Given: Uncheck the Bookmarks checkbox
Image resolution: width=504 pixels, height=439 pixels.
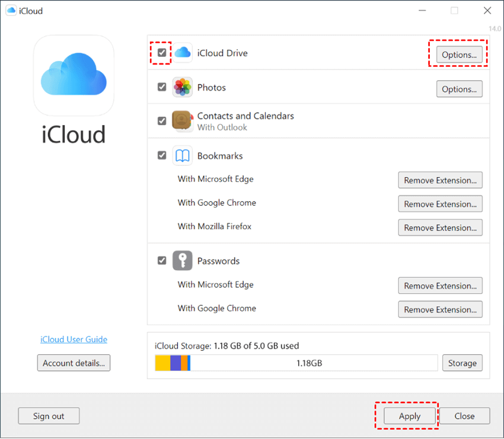Looking at the screenshot, I should click(x=162, y=155).
